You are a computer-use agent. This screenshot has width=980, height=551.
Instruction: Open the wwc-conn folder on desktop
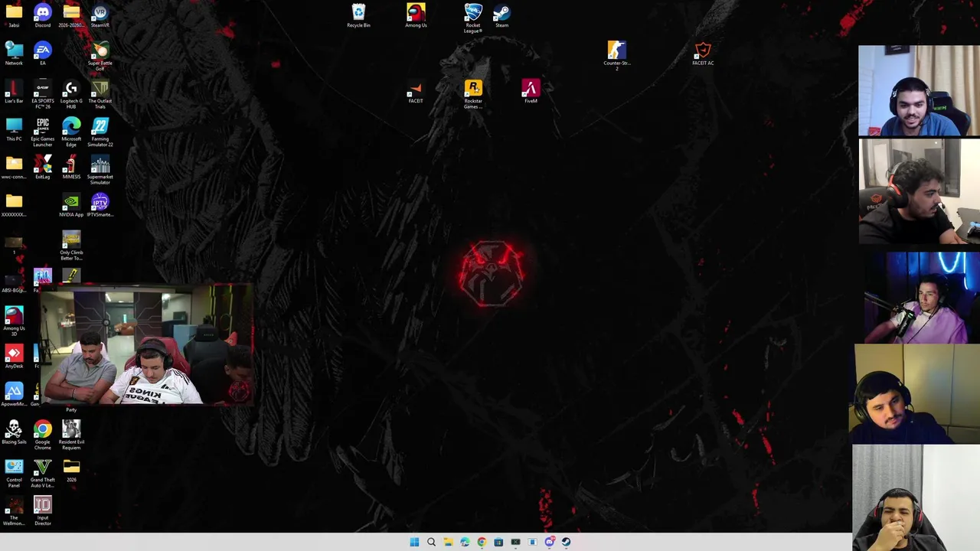point(14,167)
